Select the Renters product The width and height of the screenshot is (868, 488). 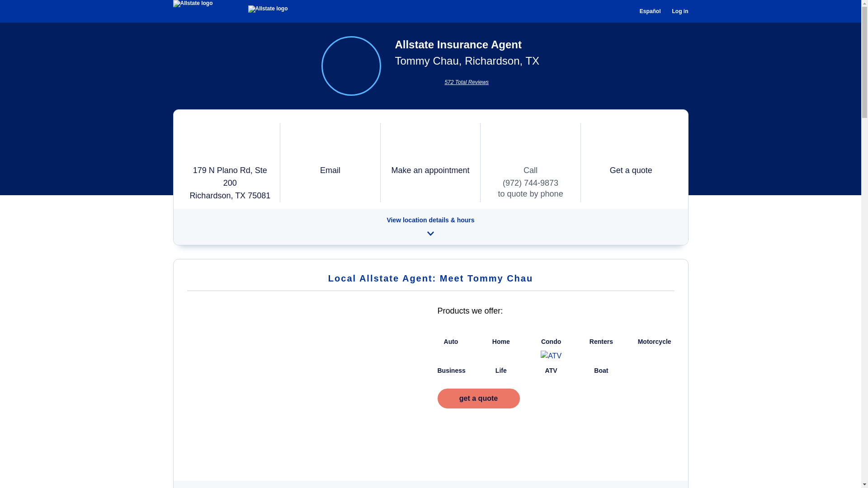(601, 342)
